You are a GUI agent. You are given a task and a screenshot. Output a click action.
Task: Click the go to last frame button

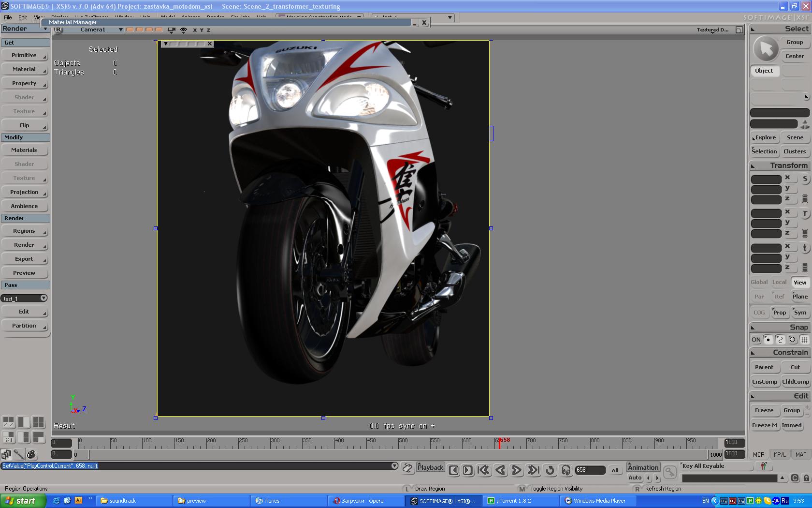tap(533, 470)
